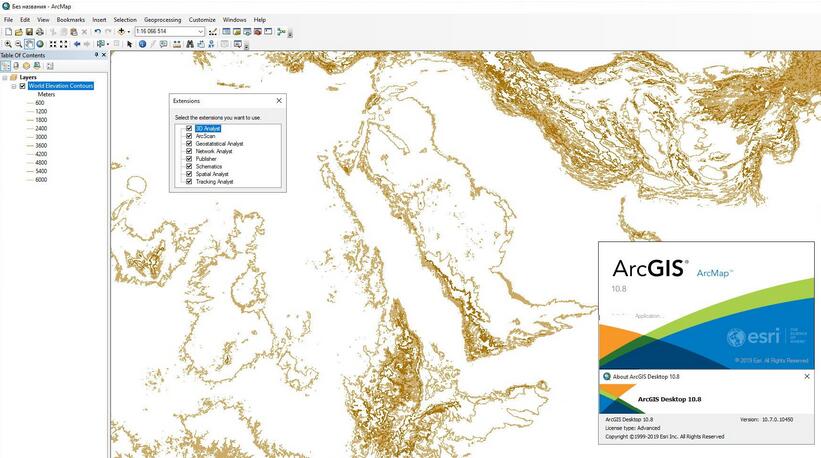The height and width of the screenshot is (458, 821).
Task: Open the Customize menu
Action: coord(202,20)
